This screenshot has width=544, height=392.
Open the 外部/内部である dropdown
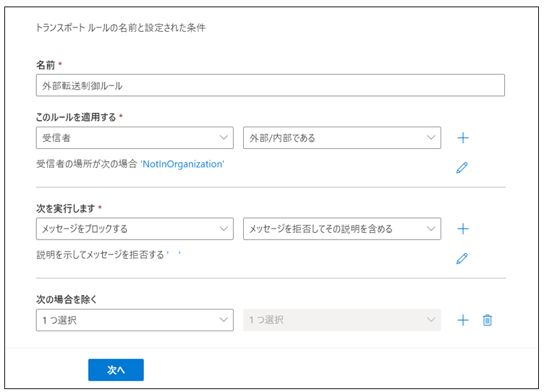click(342, 137)
